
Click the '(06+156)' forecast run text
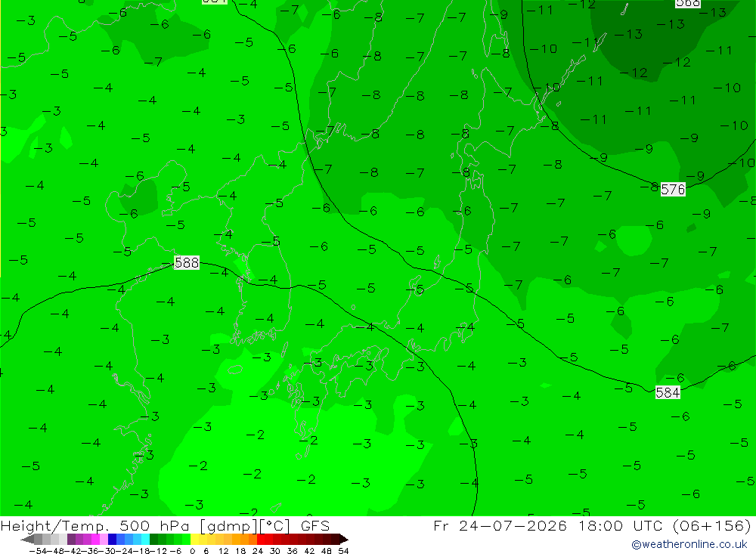pyautogui.click(x=711, y=525)
